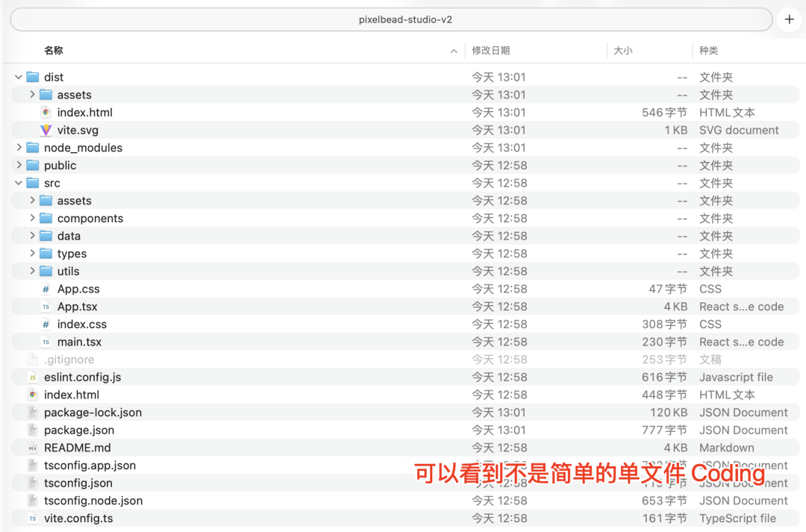The height and width of the screenshot is (532, 806).
Task: Click the eslint.config.js JavaScript icon
Action: [32, 378]
